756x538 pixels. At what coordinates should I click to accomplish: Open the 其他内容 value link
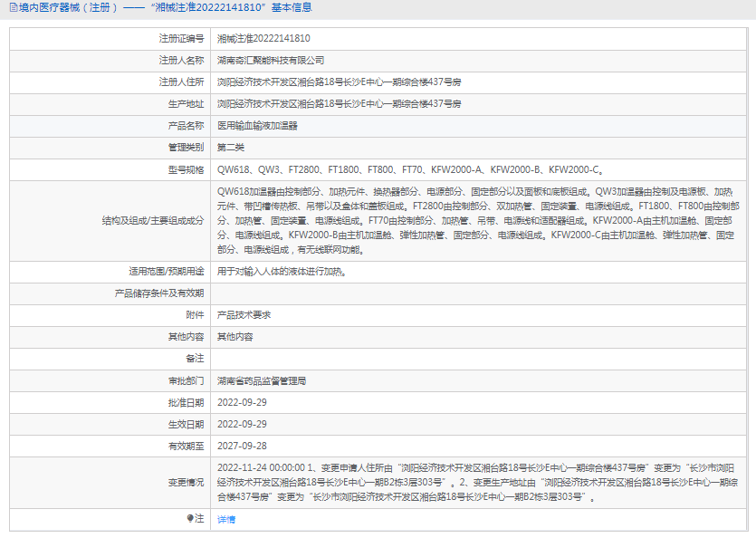point(234,337)
